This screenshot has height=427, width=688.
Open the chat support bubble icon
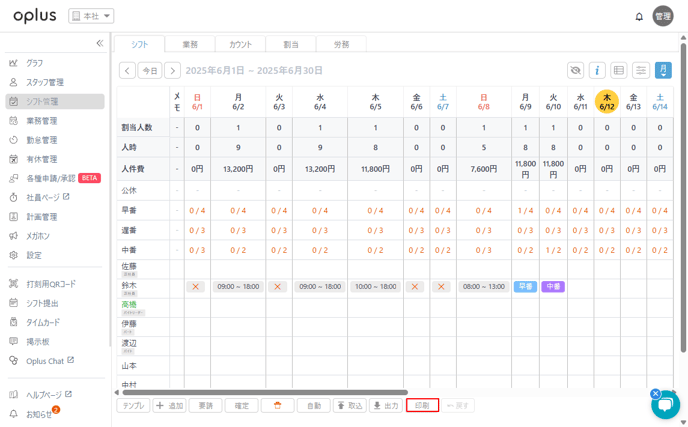pyautogui.click(x=665, y=404)
